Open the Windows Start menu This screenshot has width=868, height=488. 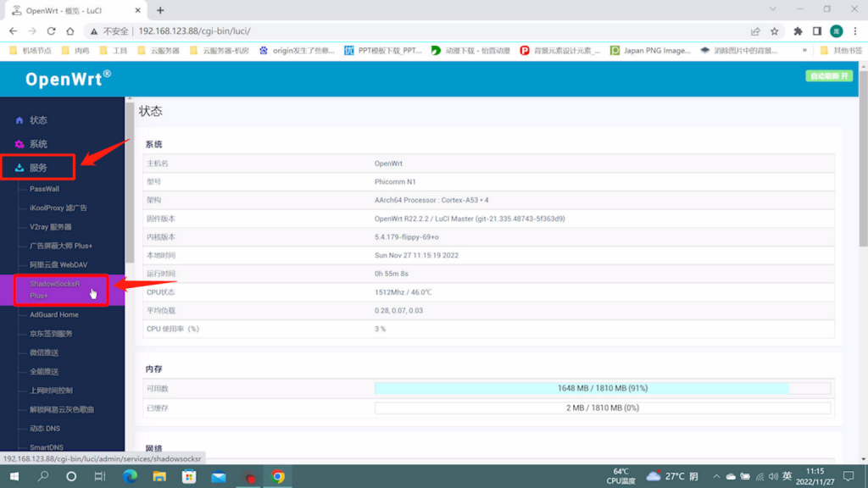(x=14, y=476)
